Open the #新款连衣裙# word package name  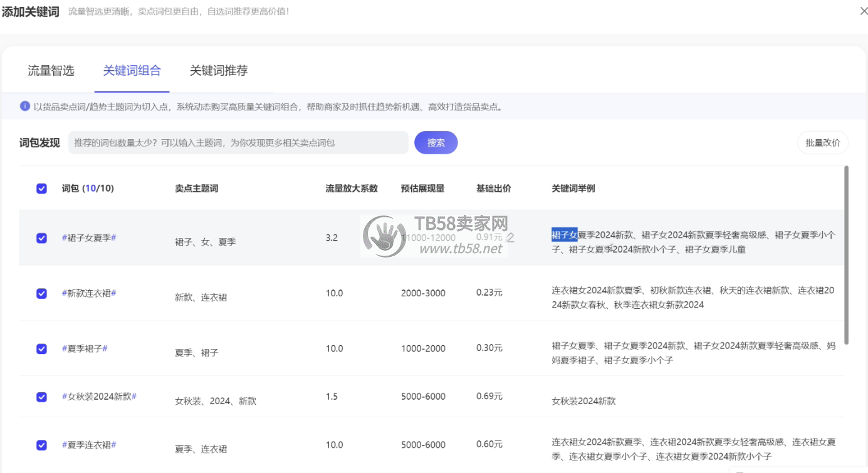click(x=89, y=293)
